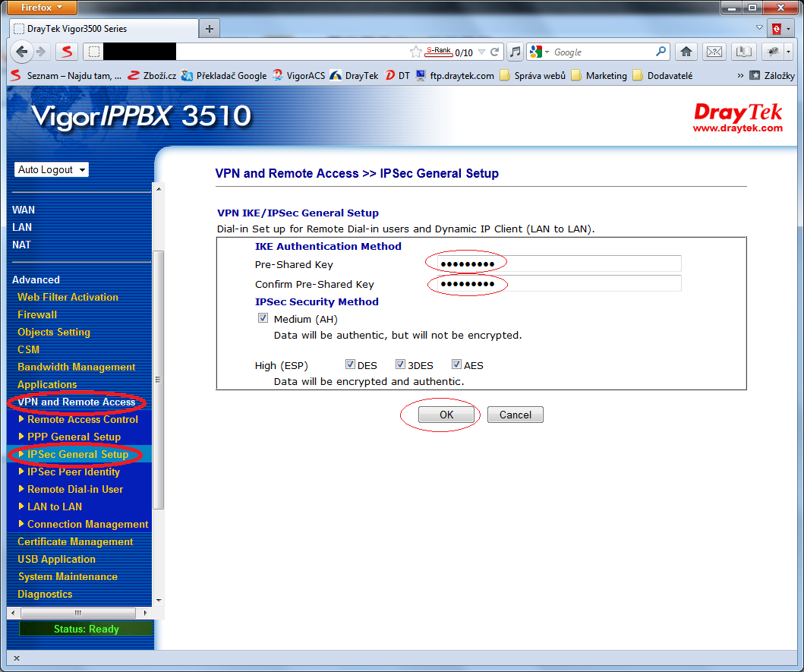Open the LAN to LAN link

(55, 506)
